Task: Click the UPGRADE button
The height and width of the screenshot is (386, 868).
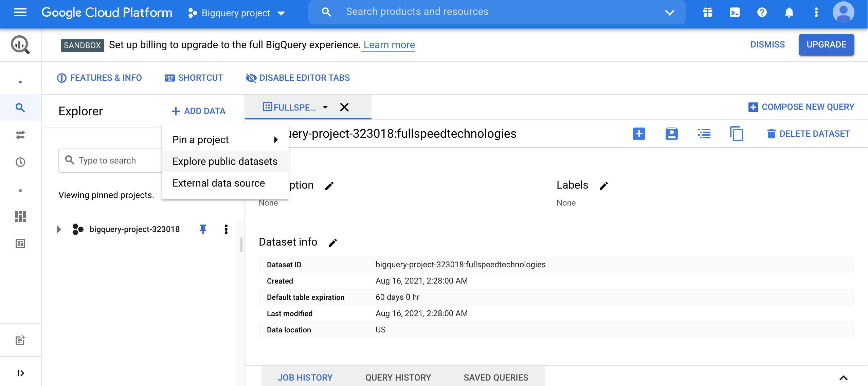Action: click(826, 45)
